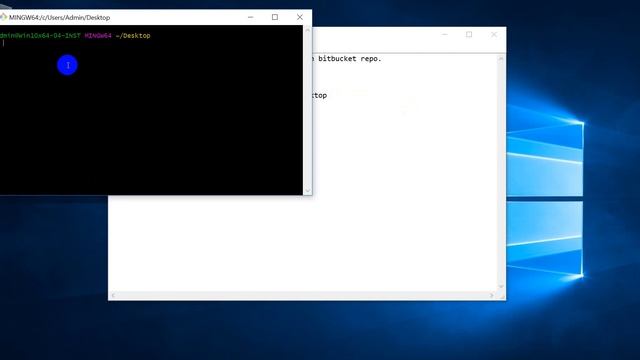
Task: Click the 'bitbucket repo.' text in Notepad
Action: [x=350, y=59]
